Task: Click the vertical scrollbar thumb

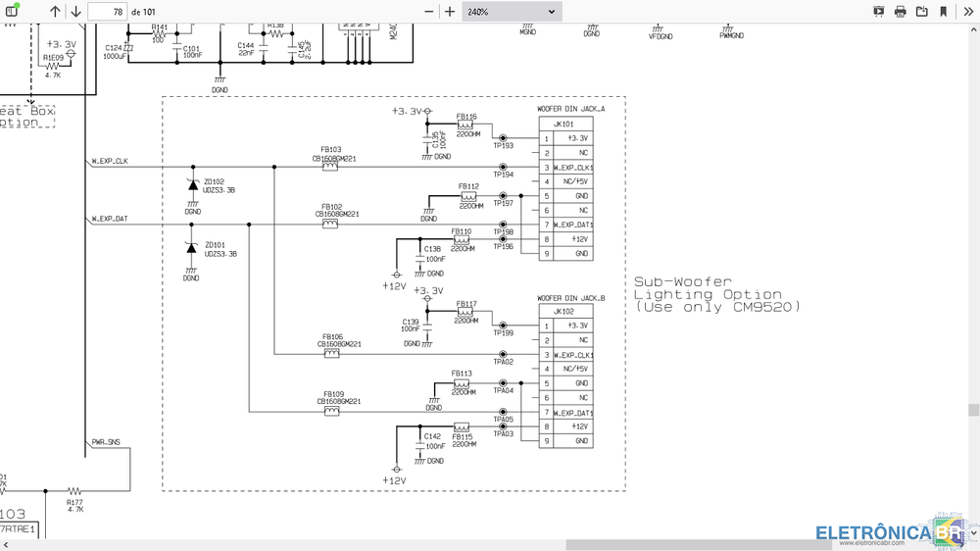Action: [973, 410]
